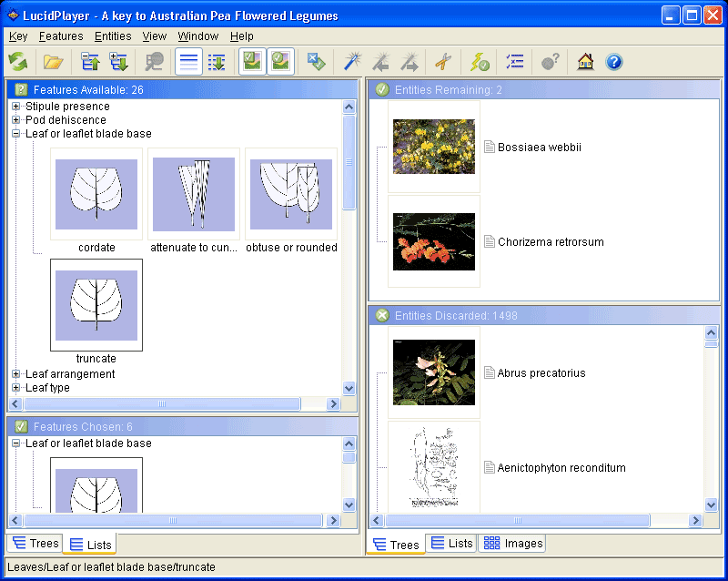Select the truncate leaf base state

(x=96, y=305)
